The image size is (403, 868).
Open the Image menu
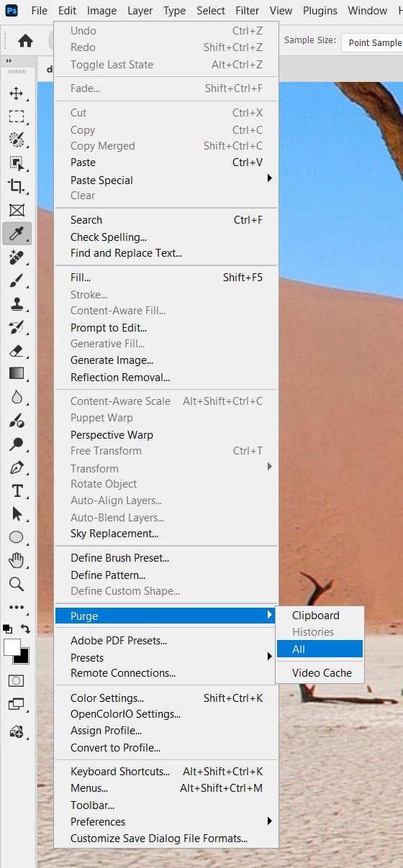[101, 11]
